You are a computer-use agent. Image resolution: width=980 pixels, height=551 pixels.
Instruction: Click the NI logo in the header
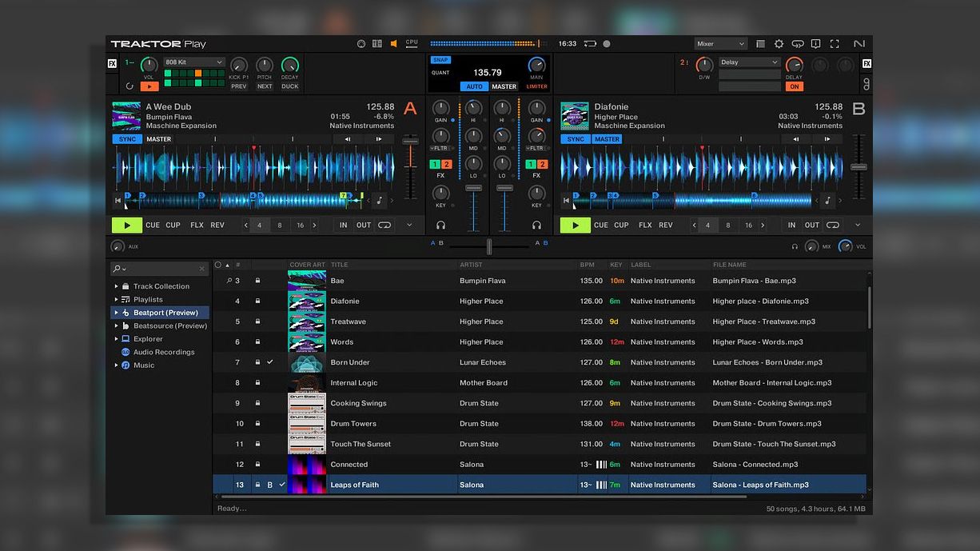[858, 43]
